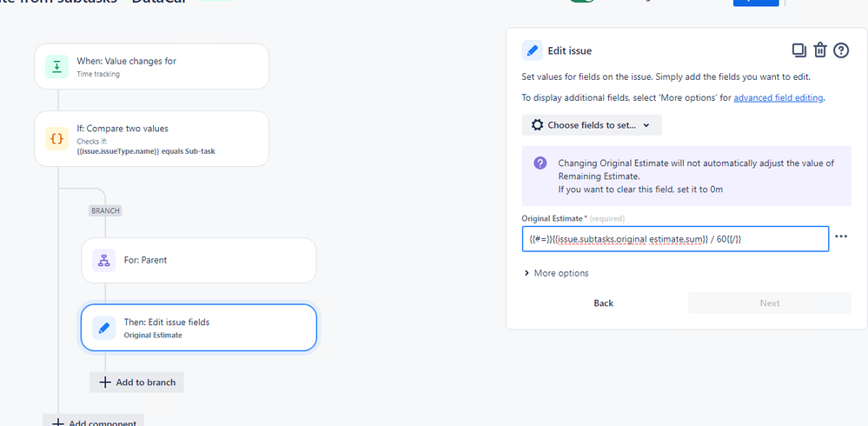This screenshot has width=868, height=426.
Task: Click the Back button
Action: 603,303
